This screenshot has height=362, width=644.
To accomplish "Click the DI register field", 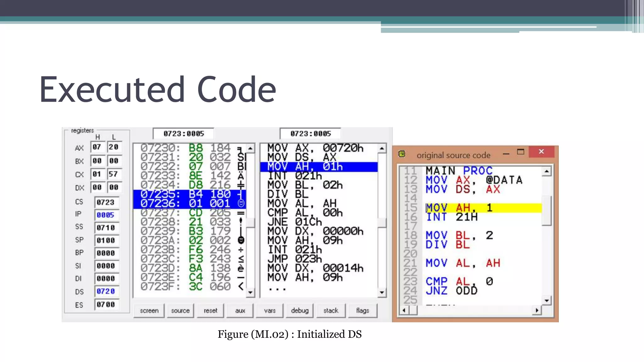I will click(x=106, y=278).
